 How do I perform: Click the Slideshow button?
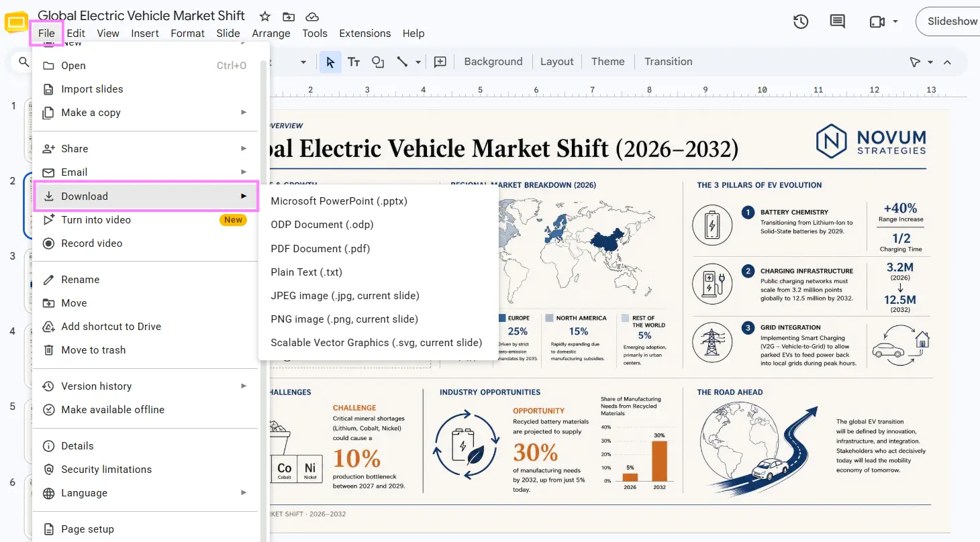pyautogui.click(x=949, y=21)
